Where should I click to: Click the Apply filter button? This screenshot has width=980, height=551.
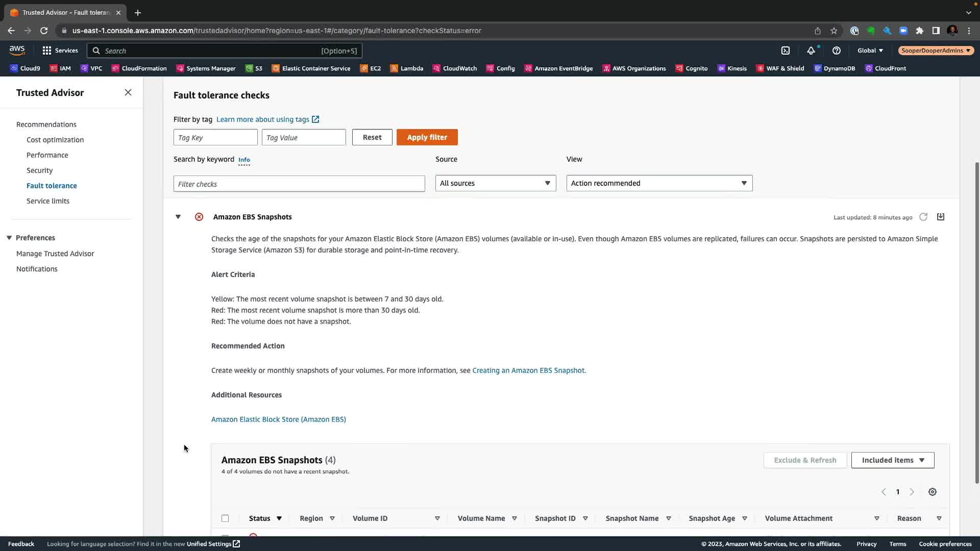point(427,137)
